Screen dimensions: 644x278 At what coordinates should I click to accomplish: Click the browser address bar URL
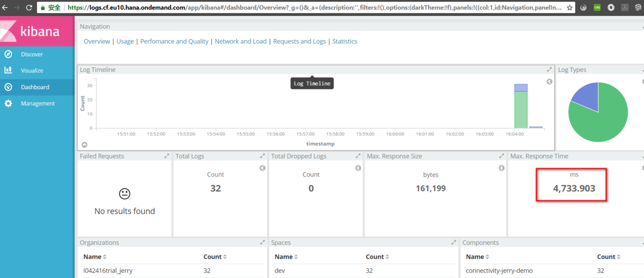point(314,8)
